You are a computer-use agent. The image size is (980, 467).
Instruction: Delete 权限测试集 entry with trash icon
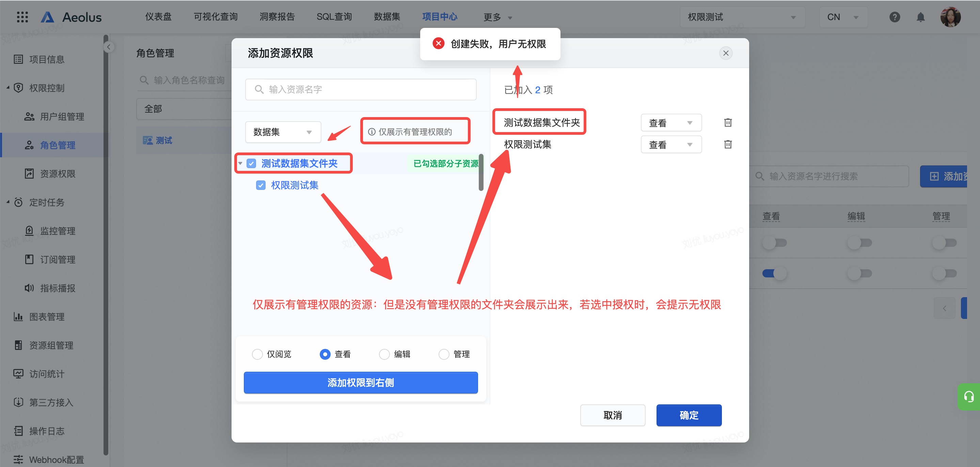[x=727, y=145]
